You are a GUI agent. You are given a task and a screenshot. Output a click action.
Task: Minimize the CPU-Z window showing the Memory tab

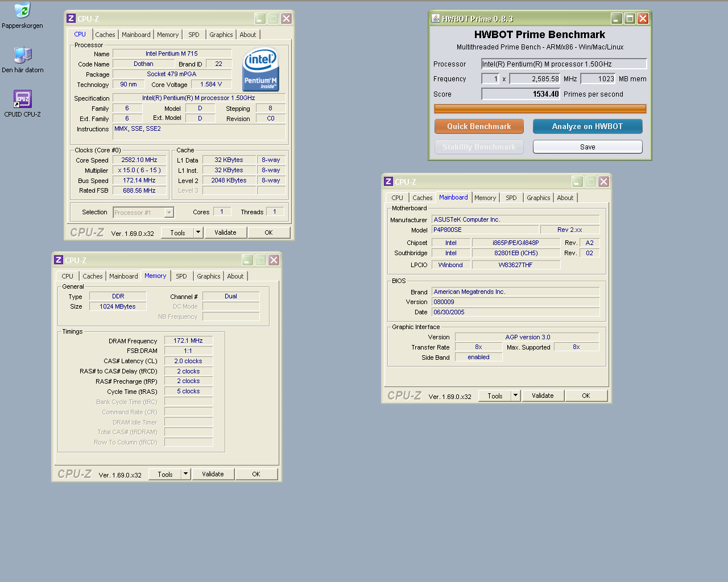point(247,260)
